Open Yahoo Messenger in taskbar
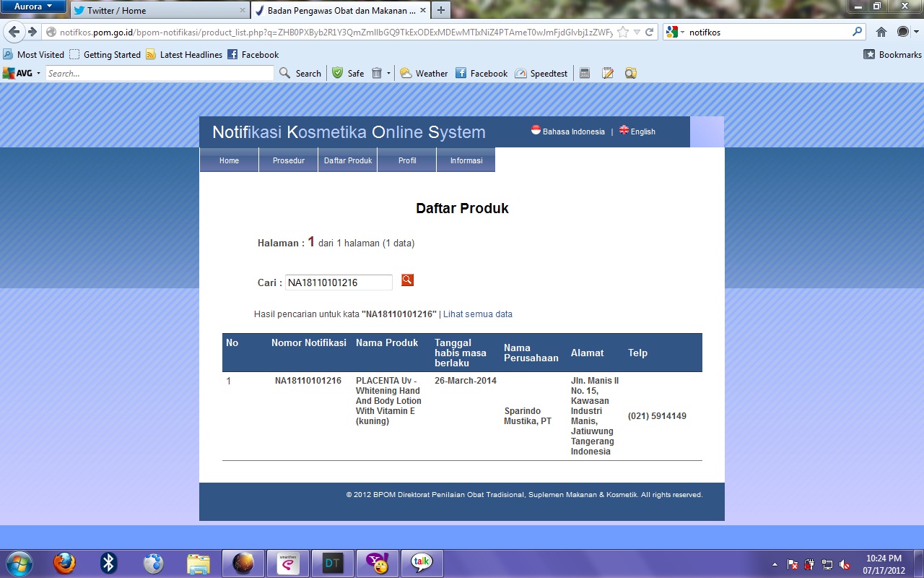The image size is (924, 578). coord(377,563)
